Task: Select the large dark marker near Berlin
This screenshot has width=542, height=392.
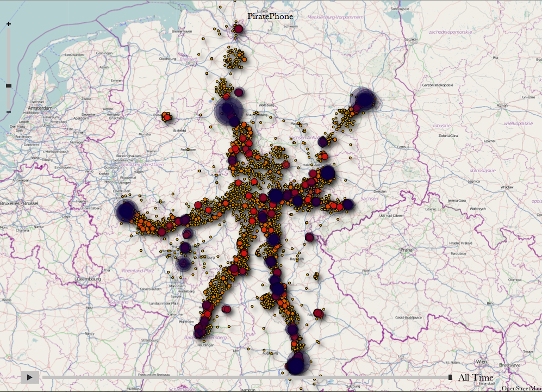Action: pos(364,99)
